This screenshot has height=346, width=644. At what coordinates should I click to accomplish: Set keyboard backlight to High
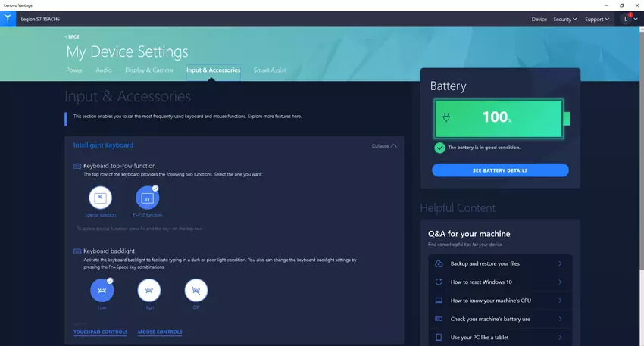tap(149, 290)
